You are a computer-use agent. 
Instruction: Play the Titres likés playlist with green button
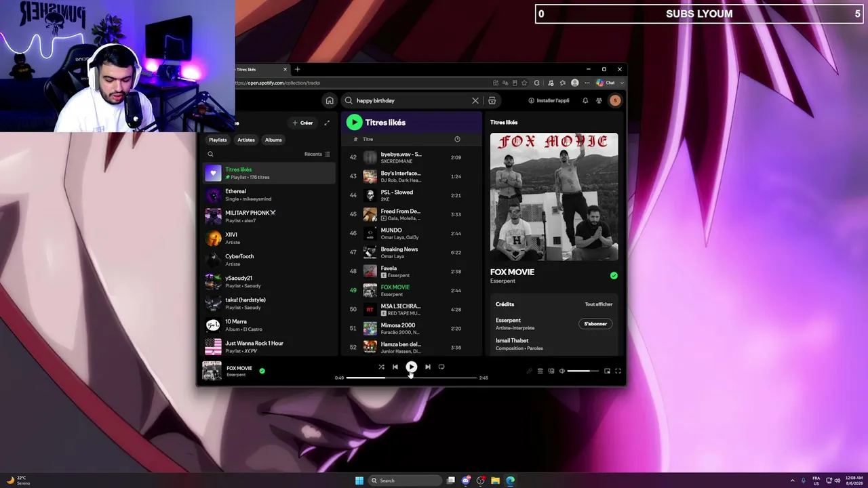point(354,122)
